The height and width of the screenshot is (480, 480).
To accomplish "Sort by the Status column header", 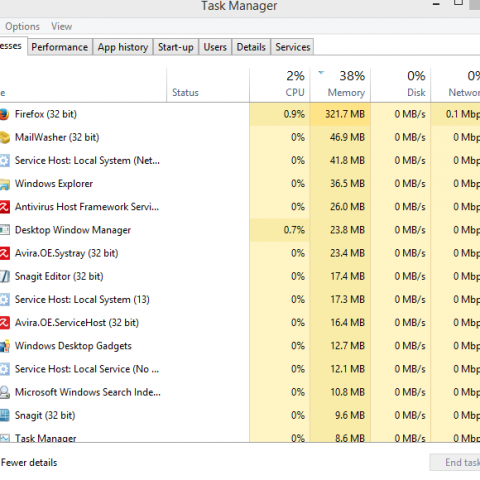I will click(208, 85).
